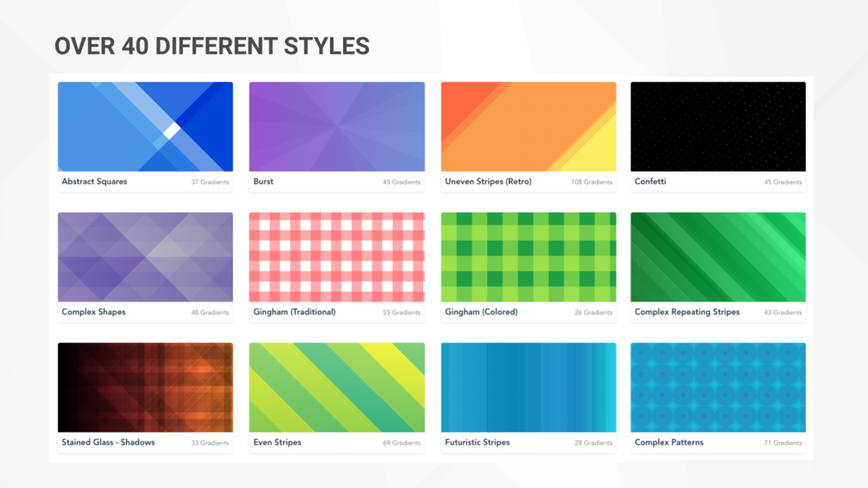868x488 pixels.
Task: Click the 33 Gradients count
Action: [x=210, y=442]
